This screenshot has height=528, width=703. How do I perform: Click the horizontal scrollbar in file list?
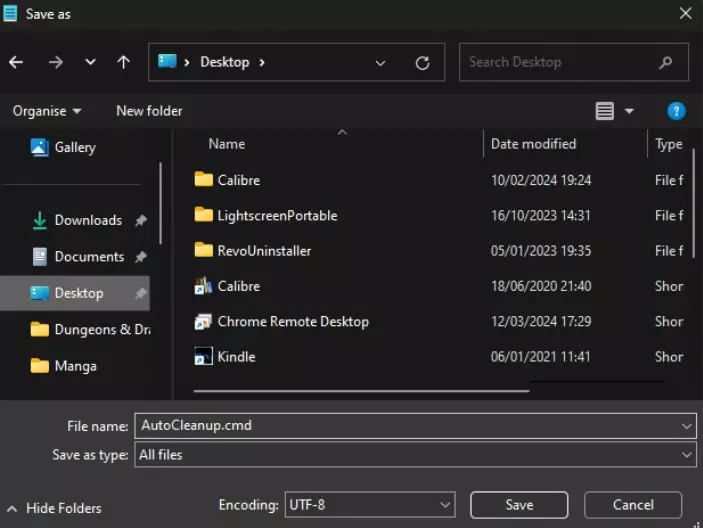click(360, 391)
